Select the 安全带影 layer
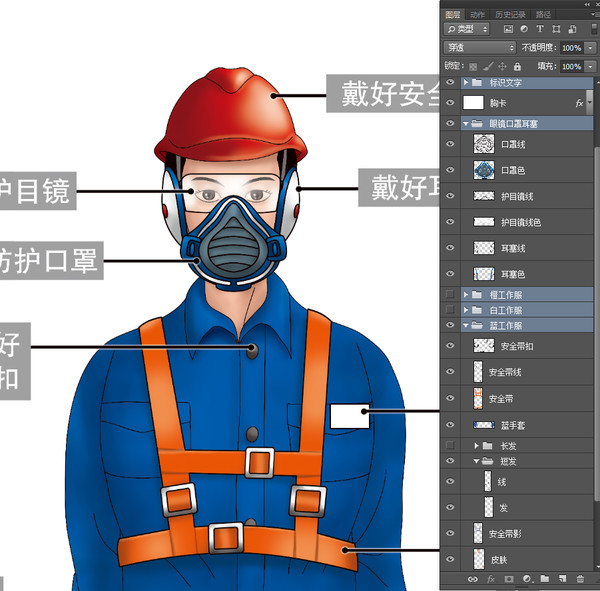 pyautogui.click(x=527, y=533)
